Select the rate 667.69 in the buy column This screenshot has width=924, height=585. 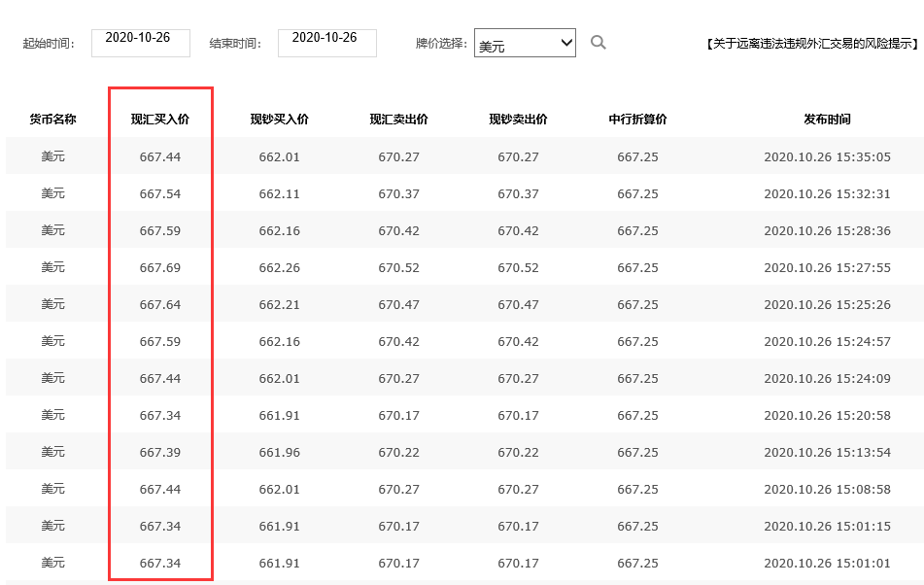158,266
